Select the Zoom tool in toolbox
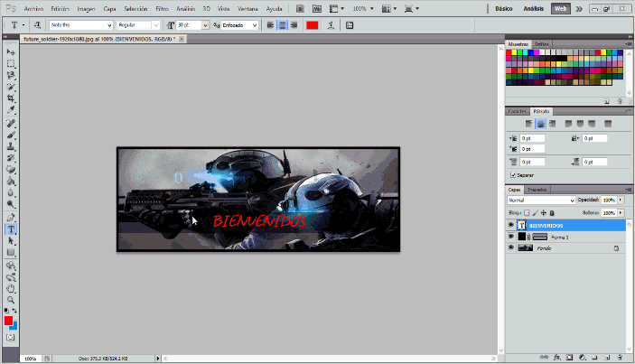635x364 pixels. tap(11, 300)
